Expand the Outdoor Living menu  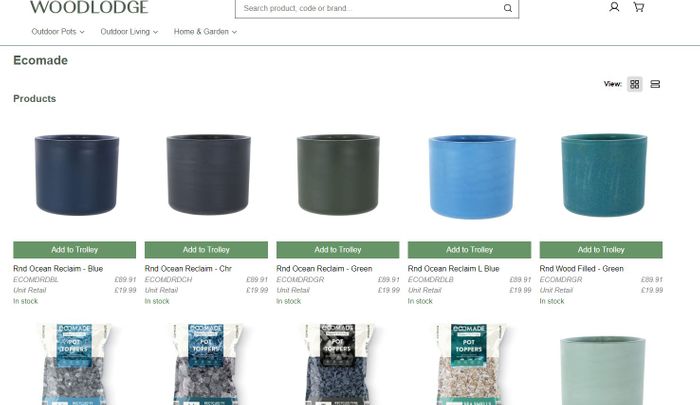tap(129, 32)
